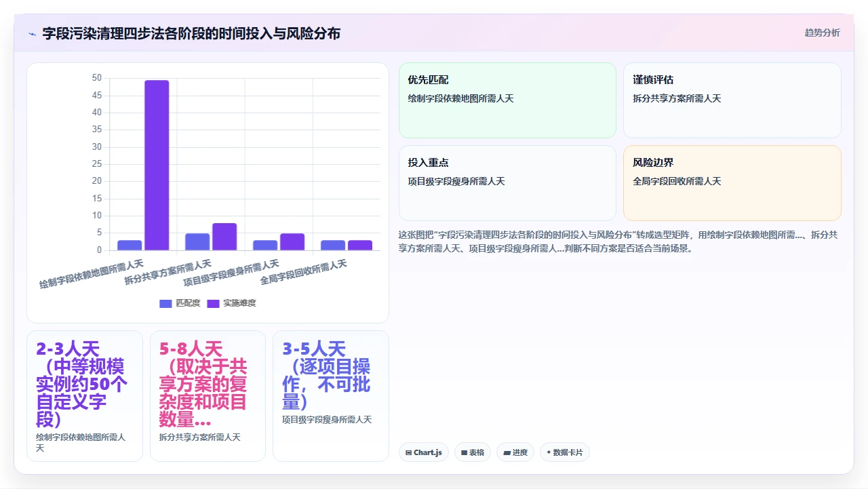The height and width of the screenshot is (489, 868).
Task: Click the tall 实施难度 bar for 绘制字段依赖地图
Action: [157, 165]
